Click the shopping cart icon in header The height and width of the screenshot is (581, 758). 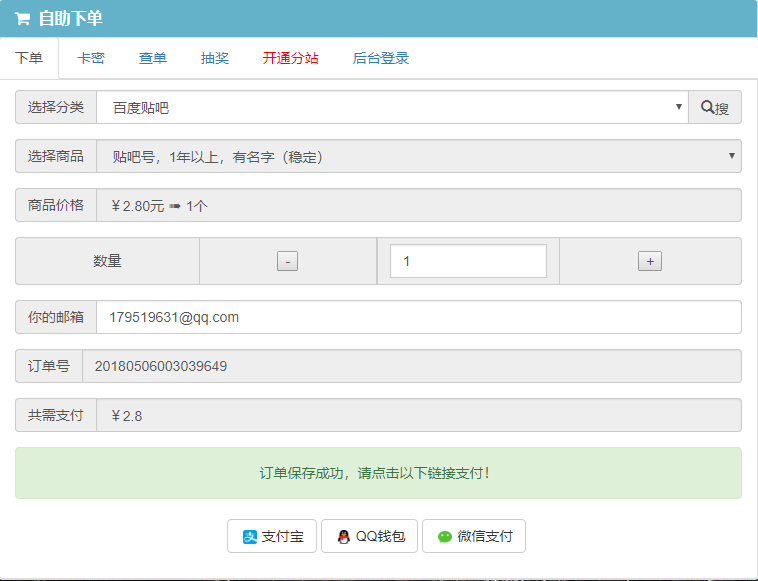click(x=22, y=19)
